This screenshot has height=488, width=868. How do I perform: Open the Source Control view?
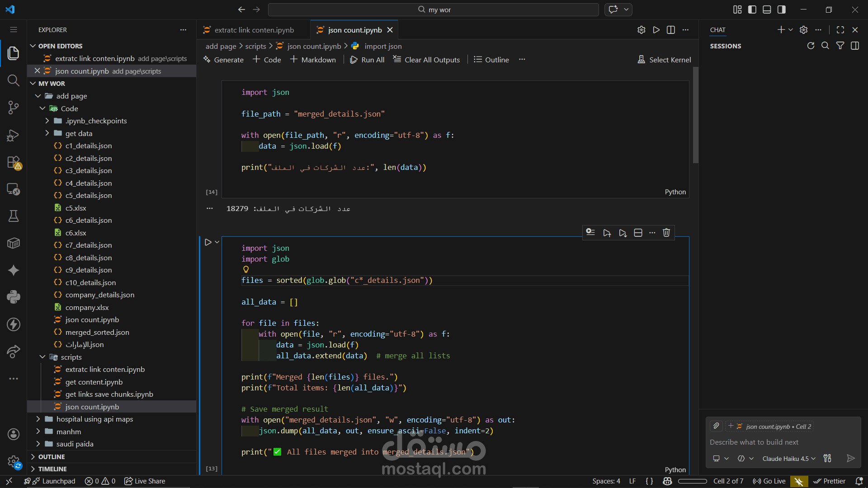(14, 108)
